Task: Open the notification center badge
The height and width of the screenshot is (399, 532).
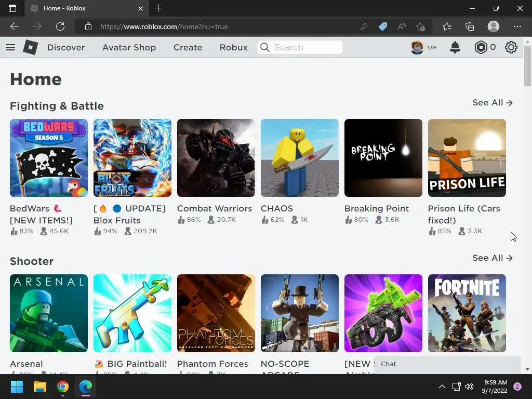Action: (x=517, y=387)
